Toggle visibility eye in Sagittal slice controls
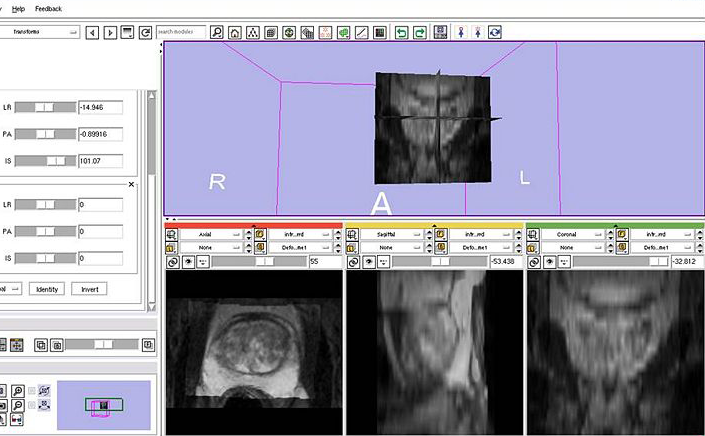The height and width of the screenshot is (436, 705). point(368,261)
